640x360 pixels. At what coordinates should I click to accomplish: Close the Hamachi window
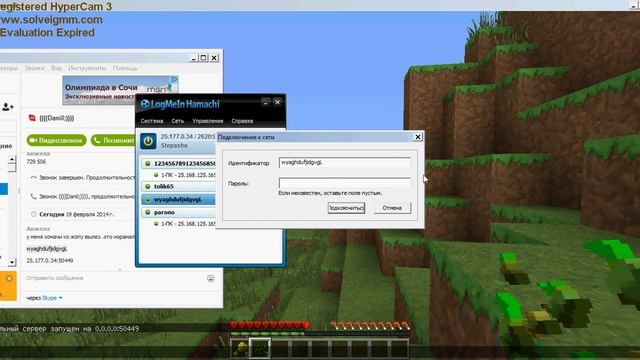click(277, 102)
